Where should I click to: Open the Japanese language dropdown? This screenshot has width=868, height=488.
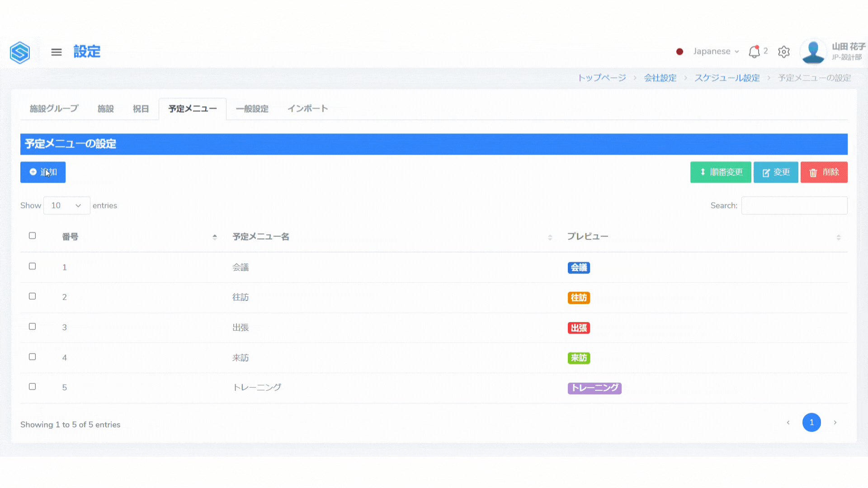click(716, 52)
